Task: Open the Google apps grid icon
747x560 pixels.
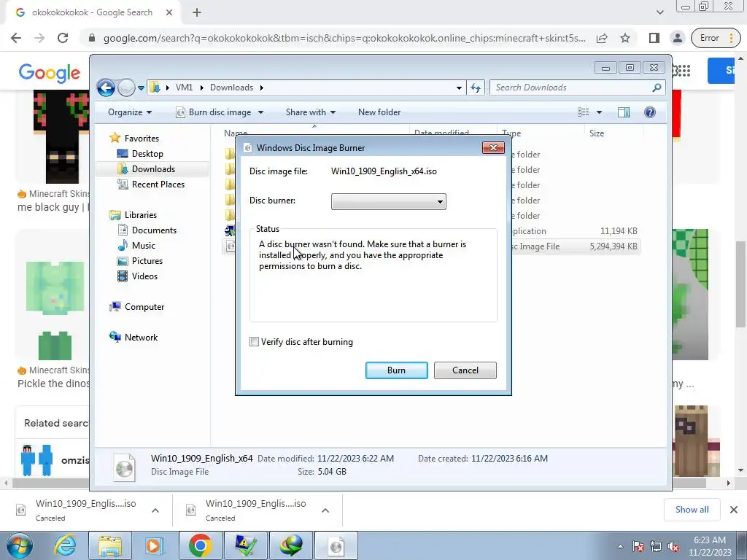Action: pos(683,71)
